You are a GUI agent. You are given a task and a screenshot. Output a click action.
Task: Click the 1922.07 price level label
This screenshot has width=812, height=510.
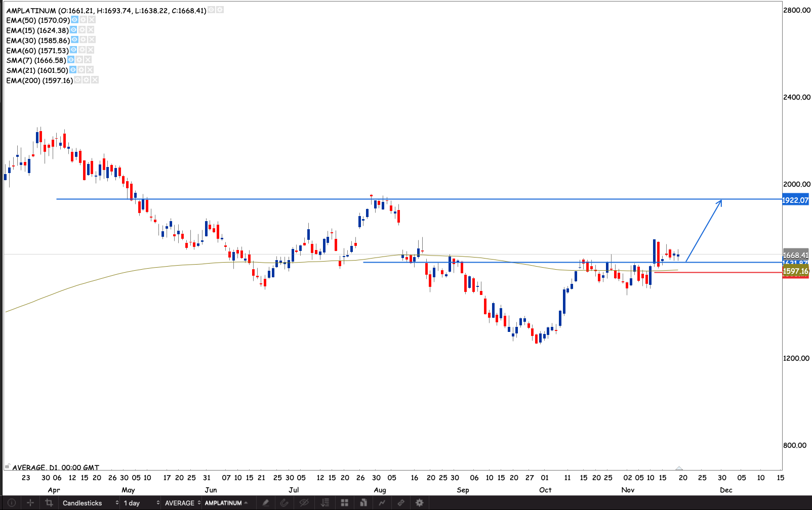click(795, 200)
